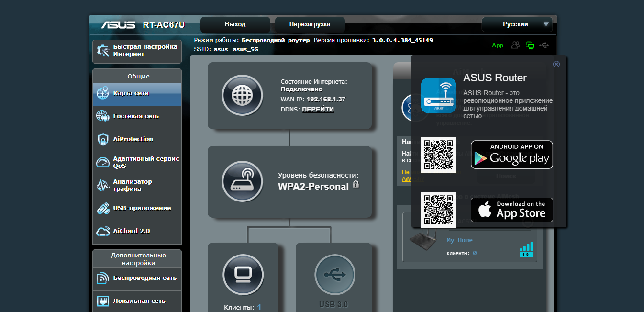Select the router security level icon

pyautogui.click(x=242, y=181)
